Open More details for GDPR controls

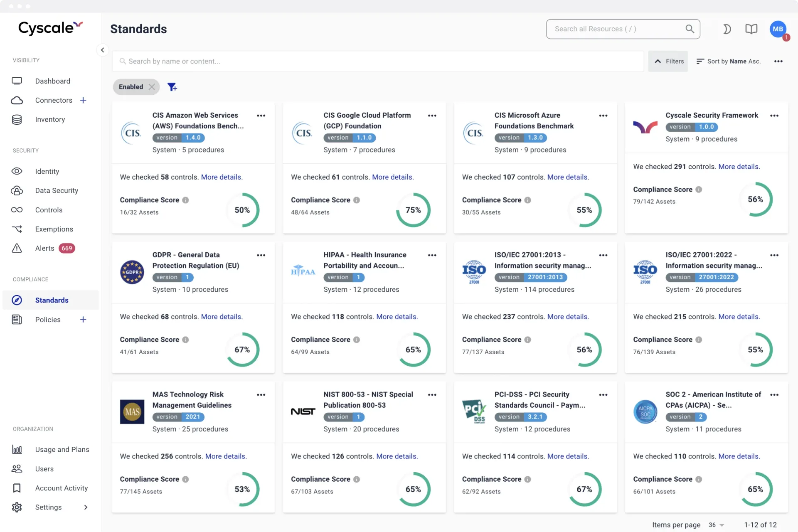pyautogui.click(x=221, y=317)
